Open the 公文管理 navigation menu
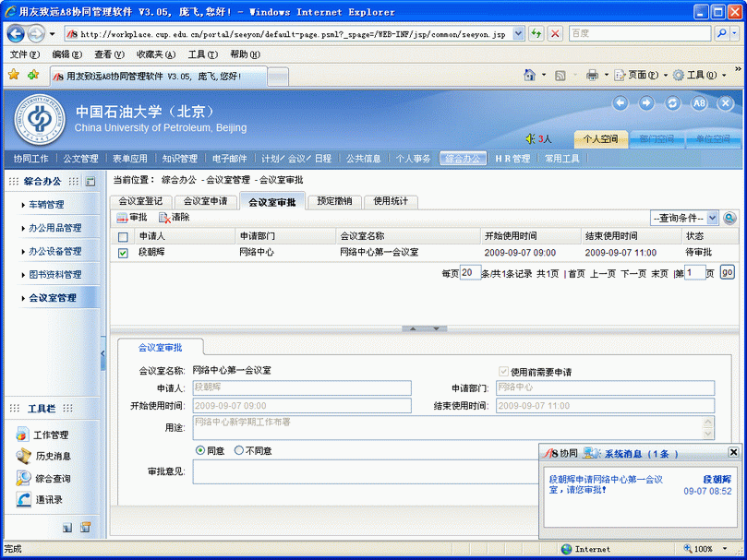The width and height of the screenshot is (747, 560). pyautogui.click(x=80, y=159)
